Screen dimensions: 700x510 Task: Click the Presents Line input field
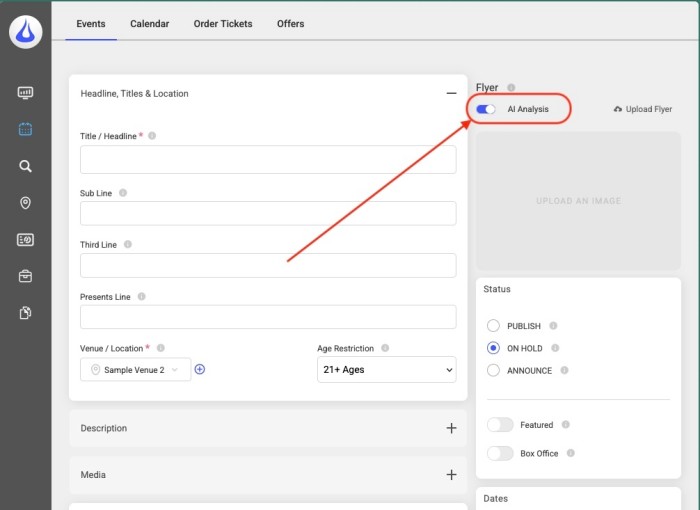click(268, 317)
